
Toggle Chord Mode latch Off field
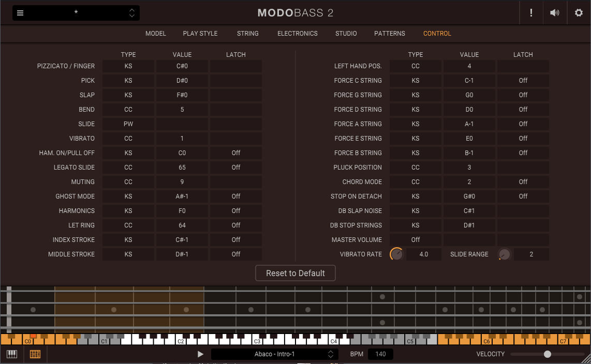(523, 182)
